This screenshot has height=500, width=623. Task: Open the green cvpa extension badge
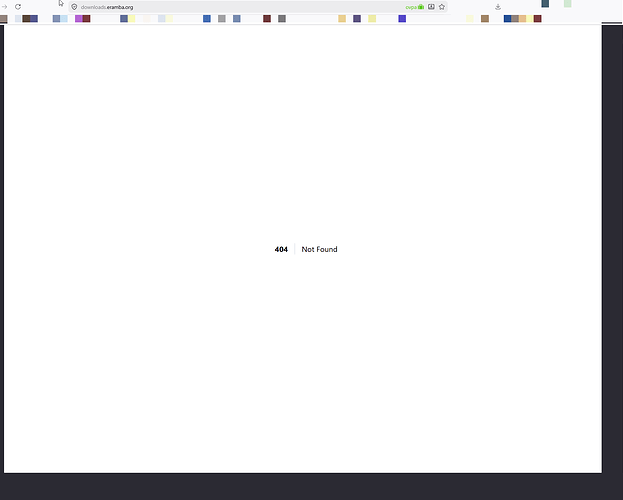coord(414,7)
